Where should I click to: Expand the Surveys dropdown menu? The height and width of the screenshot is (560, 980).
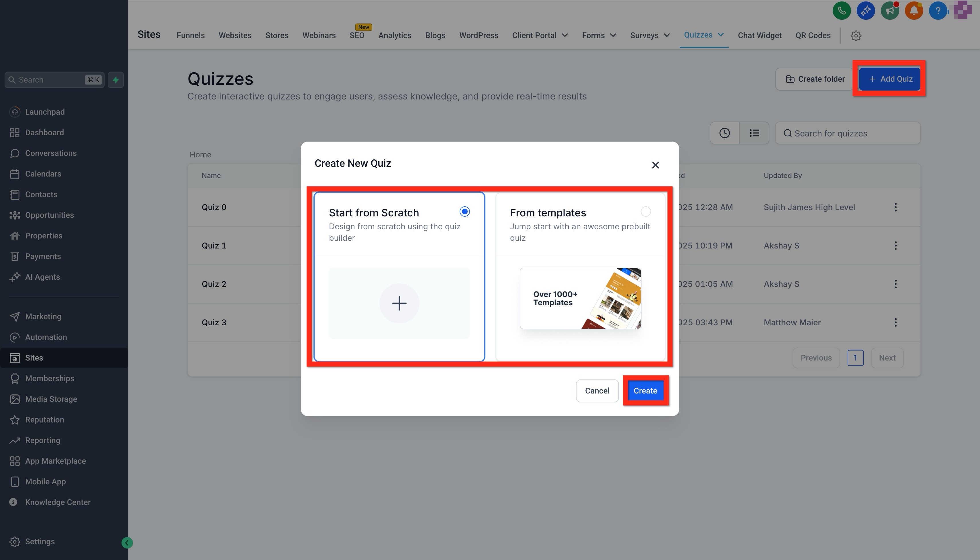tap(650, 35)
